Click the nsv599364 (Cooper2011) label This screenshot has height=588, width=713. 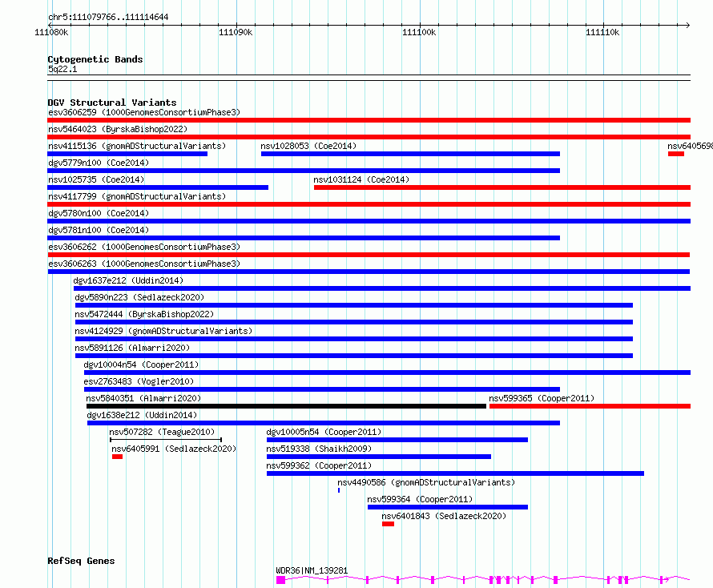click(x=420, y=499)
